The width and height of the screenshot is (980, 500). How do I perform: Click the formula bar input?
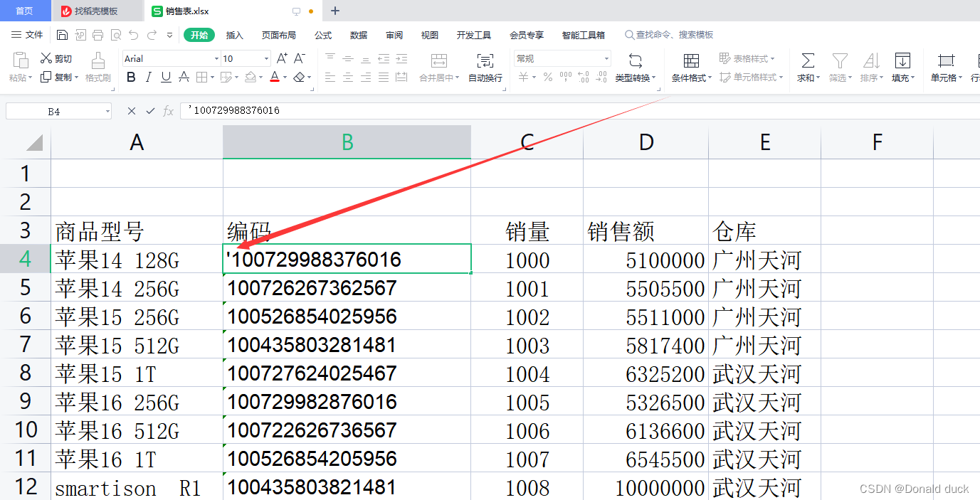[x=580, y=111]
